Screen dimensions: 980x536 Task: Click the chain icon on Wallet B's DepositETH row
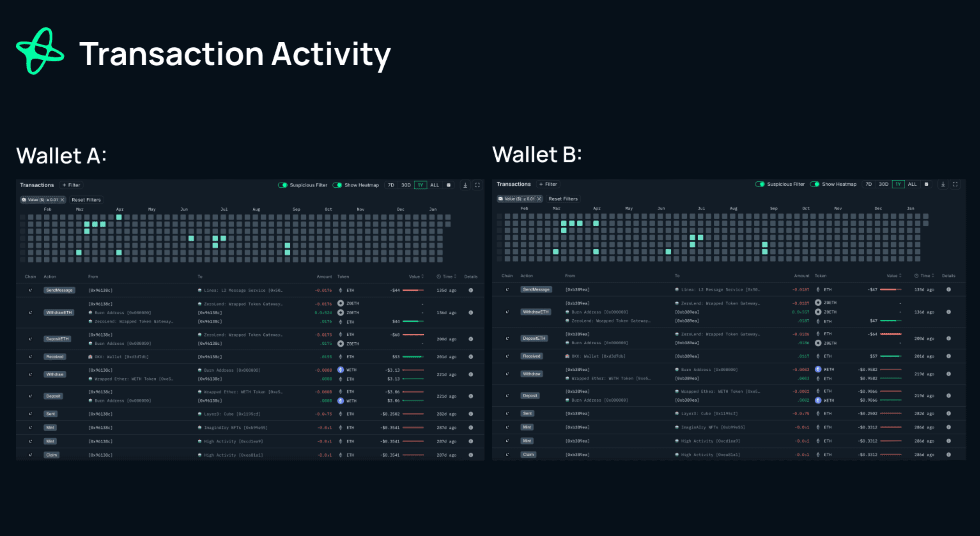507,338
